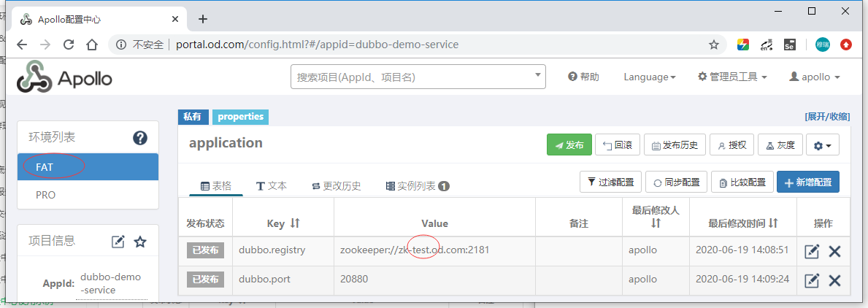
Task: Open the green profile avatar
Action: [823, 45]
